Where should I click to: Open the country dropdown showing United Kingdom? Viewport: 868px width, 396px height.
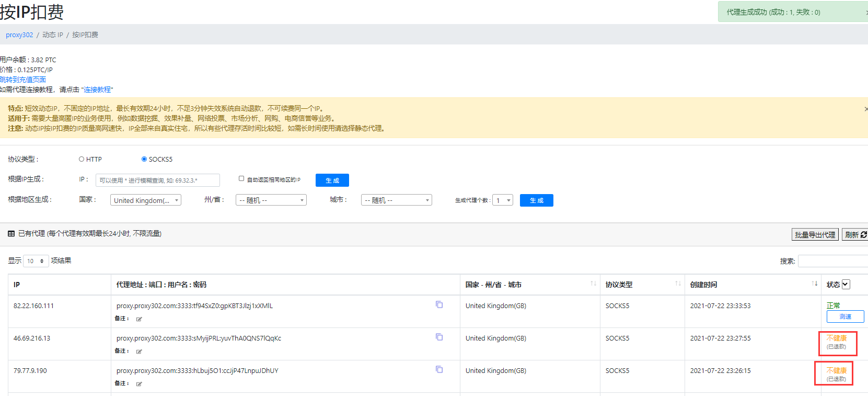click(146, 200)
